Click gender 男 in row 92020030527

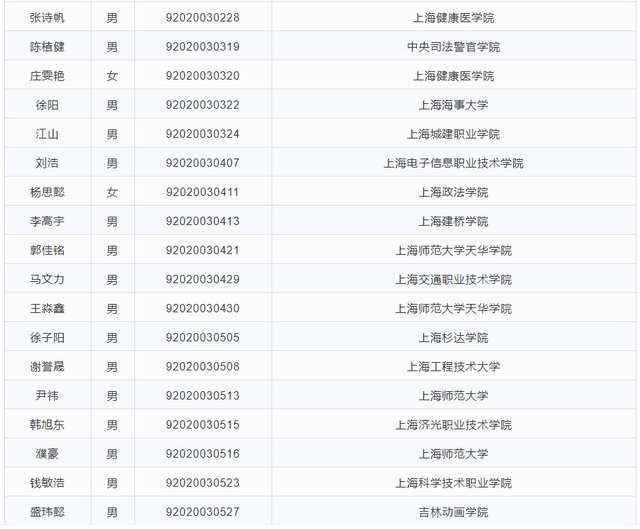click(x=112, y=512)
